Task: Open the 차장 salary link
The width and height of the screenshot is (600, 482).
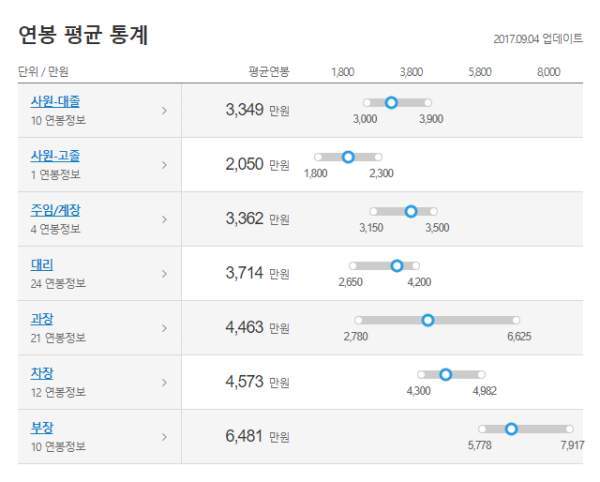Action: click(42, 373)
